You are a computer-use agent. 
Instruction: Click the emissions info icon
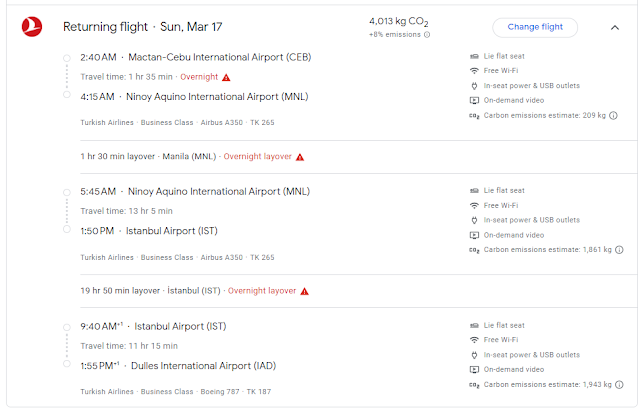pyautogui.click(x=427, y=35)
